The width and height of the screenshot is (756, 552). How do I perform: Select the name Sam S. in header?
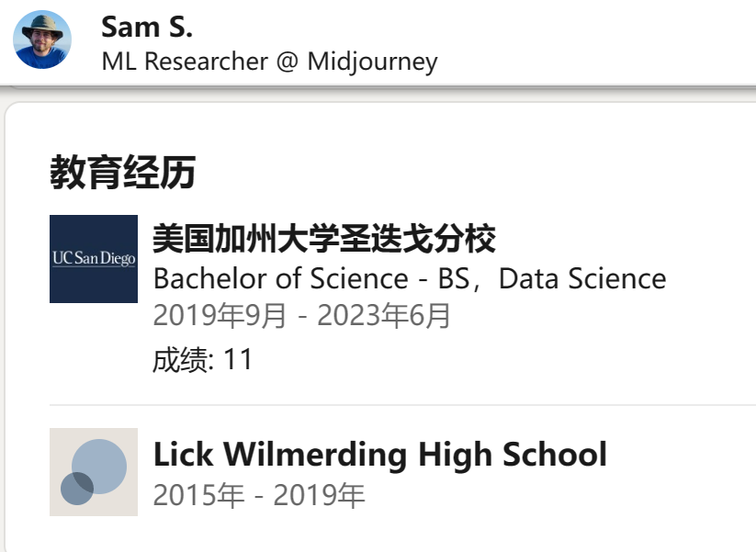coord(147,27)
